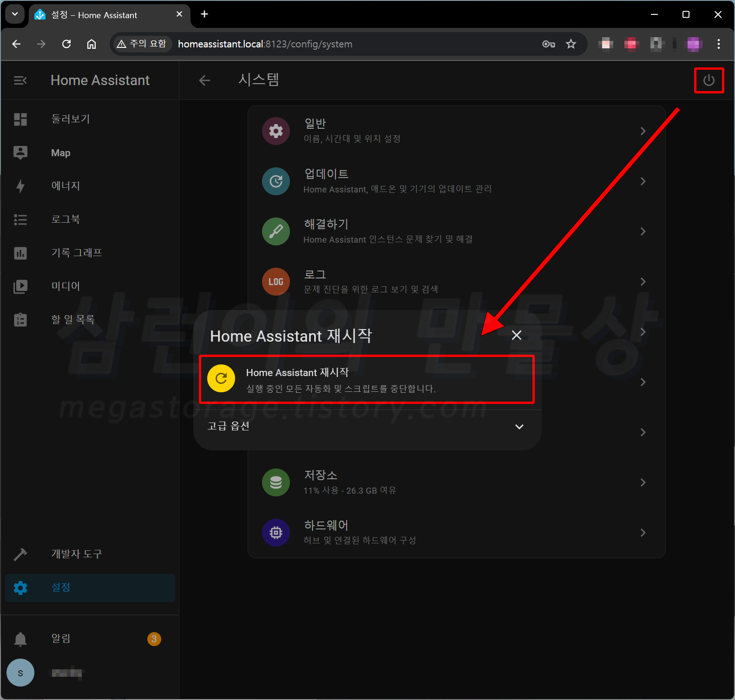The height and width of the screenshot is (700, 735).
Task: Click the user avatar S circle
Action: point(20,673)
